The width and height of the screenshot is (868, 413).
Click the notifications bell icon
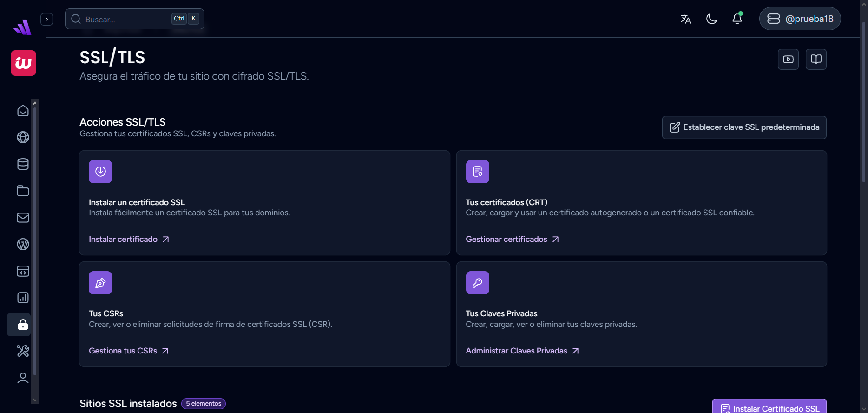point(737,19)
